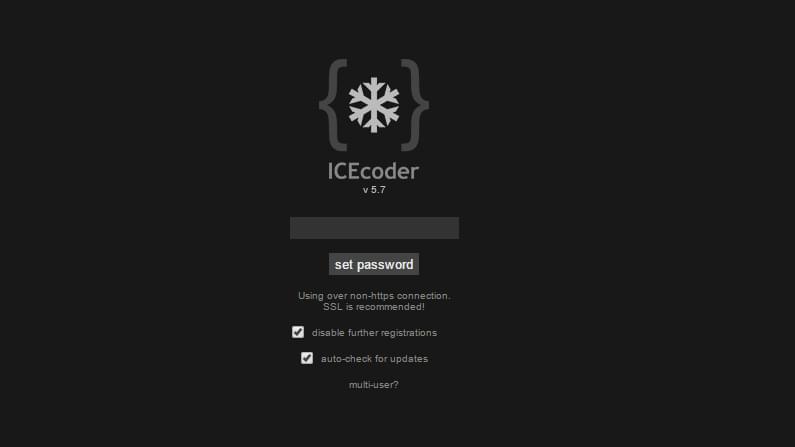Image resolution: width=795 pixels, height=447 pixels.
Task: Click the 'disable further registrations' label text
Action: (374, 333)
